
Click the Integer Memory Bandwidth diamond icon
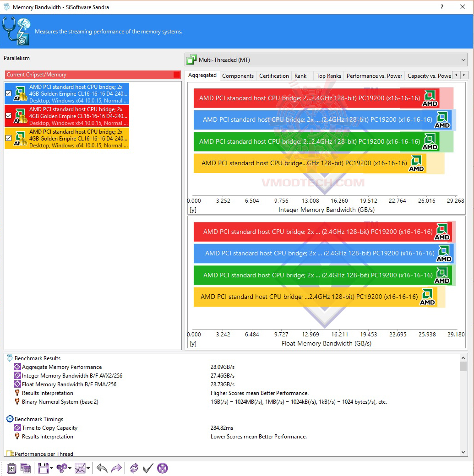pyautogui.click(x=17, y=375)
